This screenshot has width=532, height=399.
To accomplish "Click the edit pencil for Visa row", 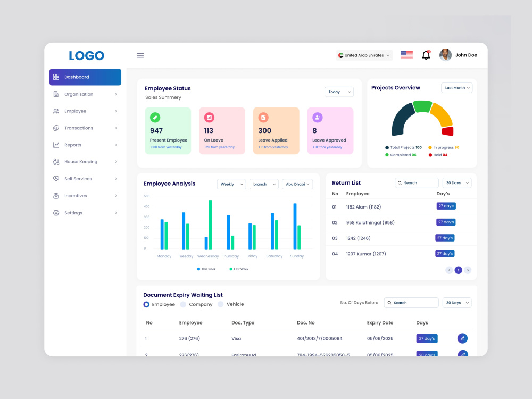I will (x=462, y=338).
